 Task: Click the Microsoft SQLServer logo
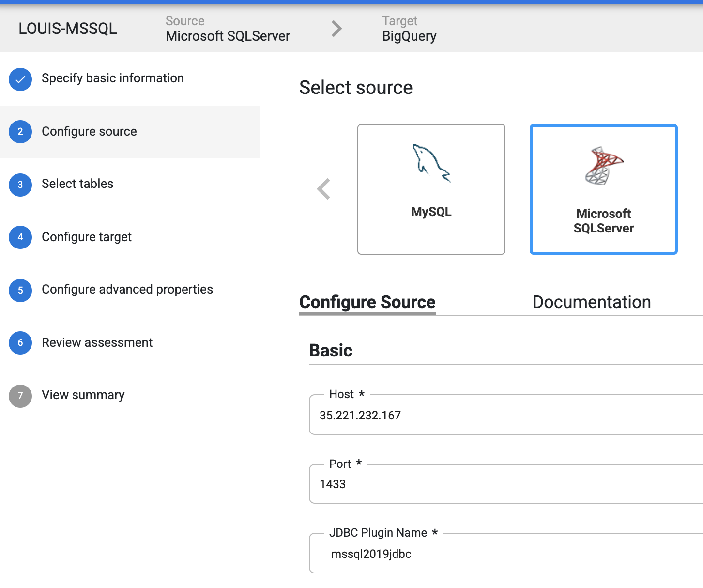[x=604, y=166]
